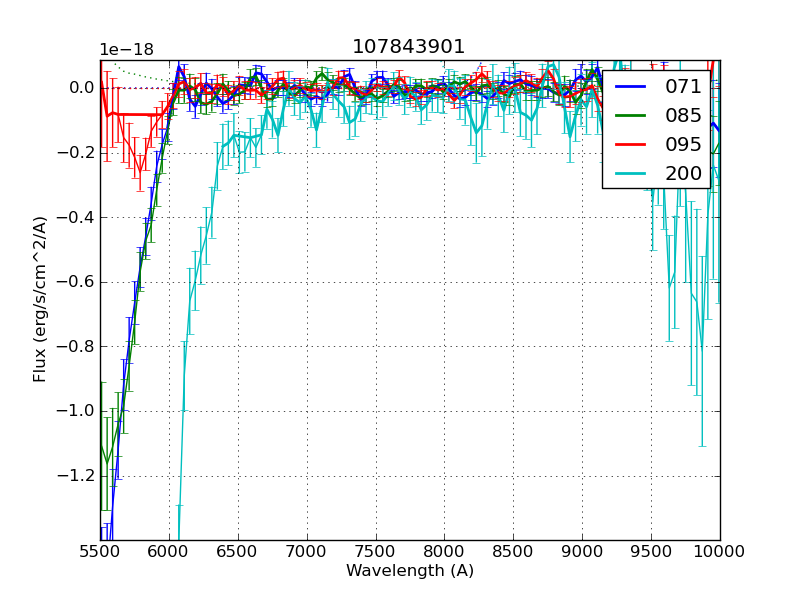Click the Wavelength (A) axis label

tap(410, 571)
